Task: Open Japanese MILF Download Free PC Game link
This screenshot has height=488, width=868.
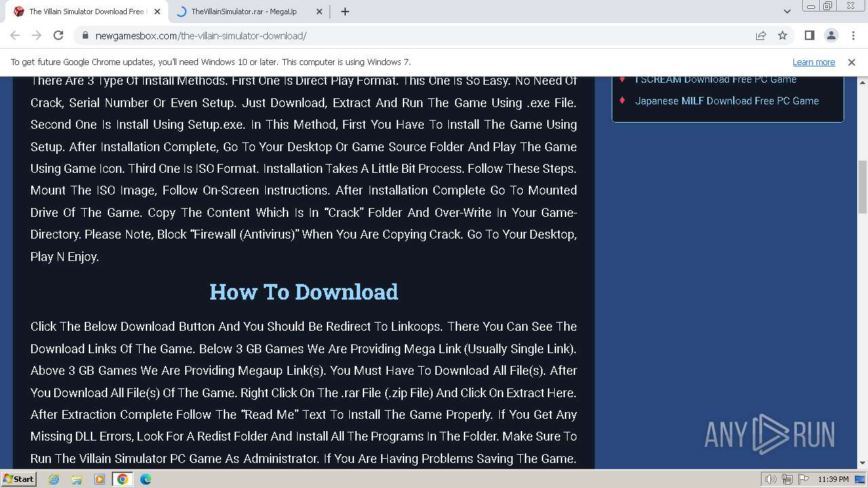Action: tap(727, 101)
